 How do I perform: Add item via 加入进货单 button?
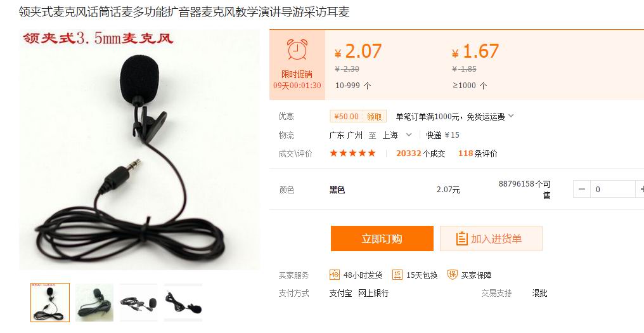(x=491, y=238)
